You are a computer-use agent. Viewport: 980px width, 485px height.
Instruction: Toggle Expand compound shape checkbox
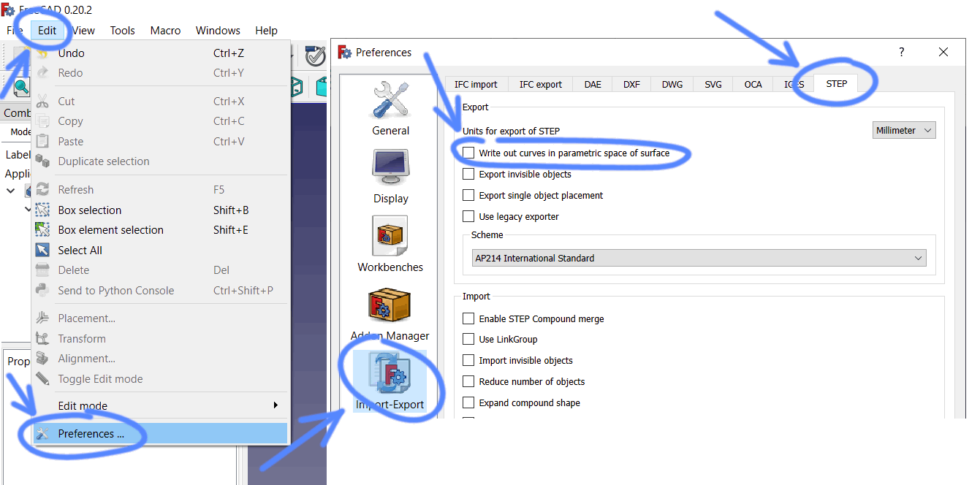tap(468, 403)
